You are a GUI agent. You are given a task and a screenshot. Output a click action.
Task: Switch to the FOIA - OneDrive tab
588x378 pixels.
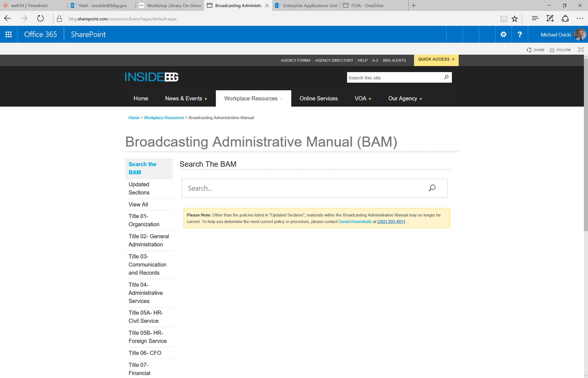tap(374, 5)
